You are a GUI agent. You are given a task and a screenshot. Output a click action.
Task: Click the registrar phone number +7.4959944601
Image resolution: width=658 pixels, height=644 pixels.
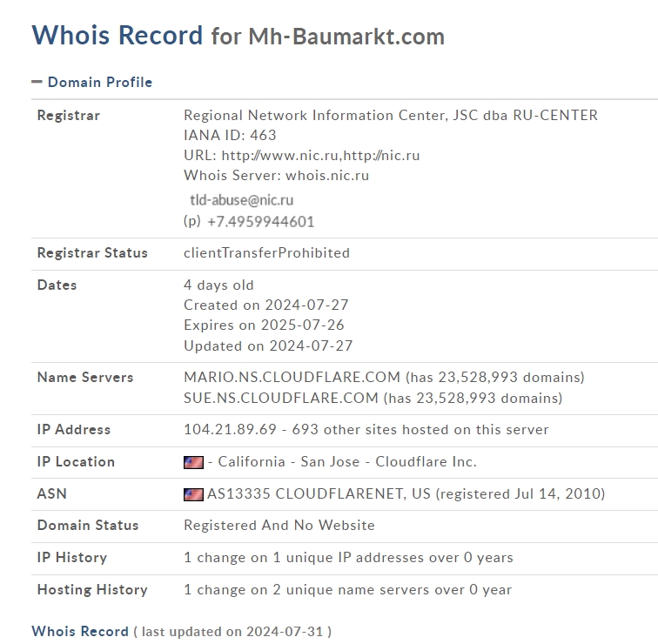tap(260, 222)
